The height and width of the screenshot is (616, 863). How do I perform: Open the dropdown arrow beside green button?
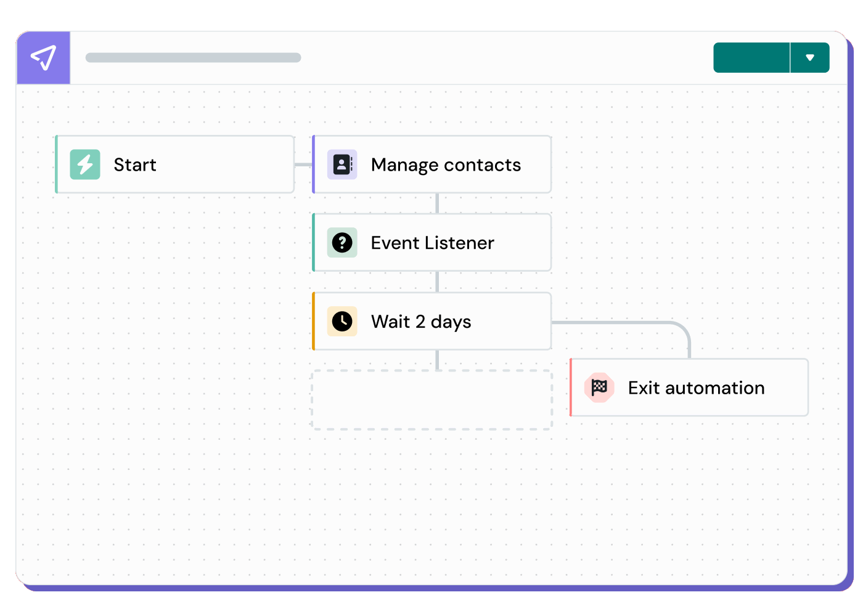click(810, 58)
